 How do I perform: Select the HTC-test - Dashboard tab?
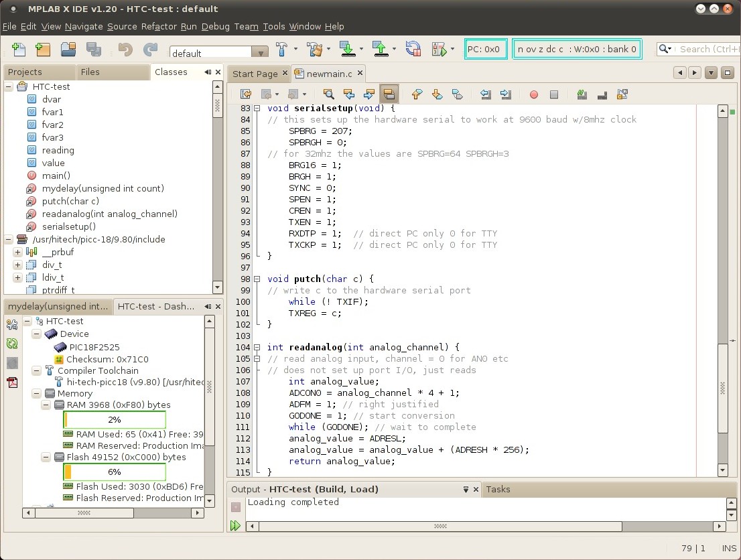coord(156,306)
